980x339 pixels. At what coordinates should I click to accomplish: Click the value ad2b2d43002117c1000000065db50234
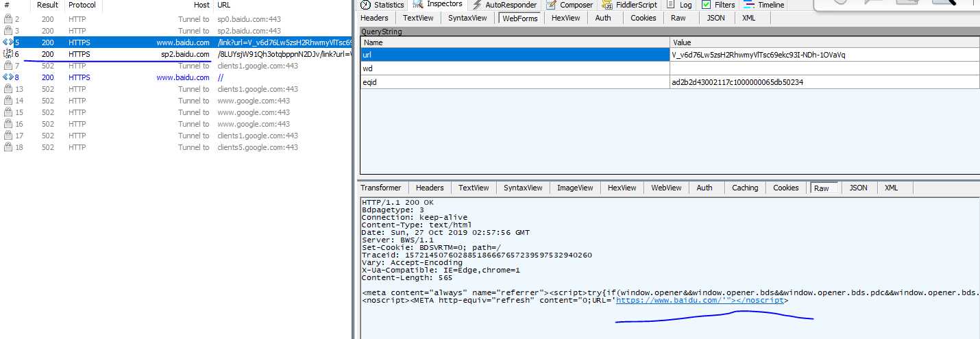click(737, 82)
